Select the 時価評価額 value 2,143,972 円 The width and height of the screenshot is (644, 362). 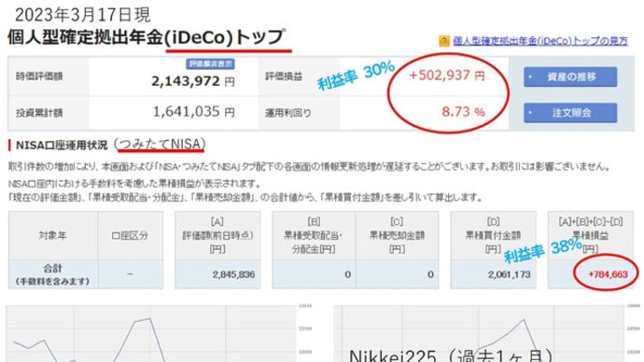pyautogui.click(x=193, y=81)
